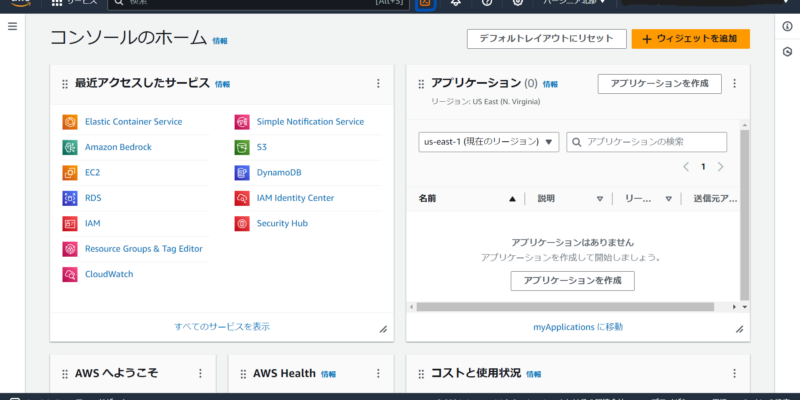Open kebab menu of Applications widget

click(735, 83)
